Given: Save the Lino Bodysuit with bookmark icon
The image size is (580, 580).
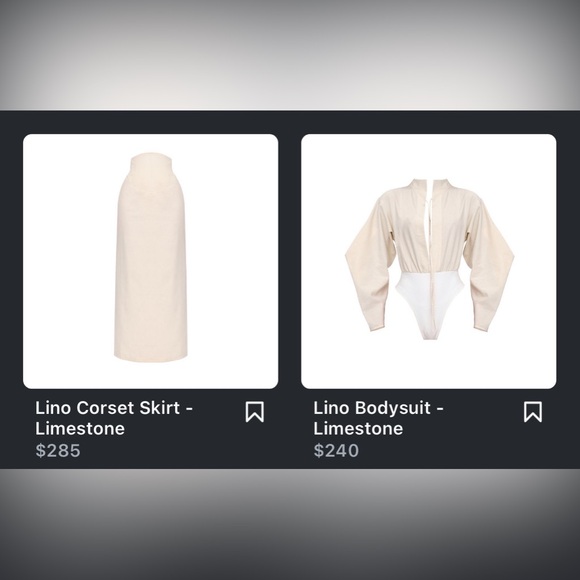Looking at the screenshot, I should pyautogui.click(x=533, y=412).
